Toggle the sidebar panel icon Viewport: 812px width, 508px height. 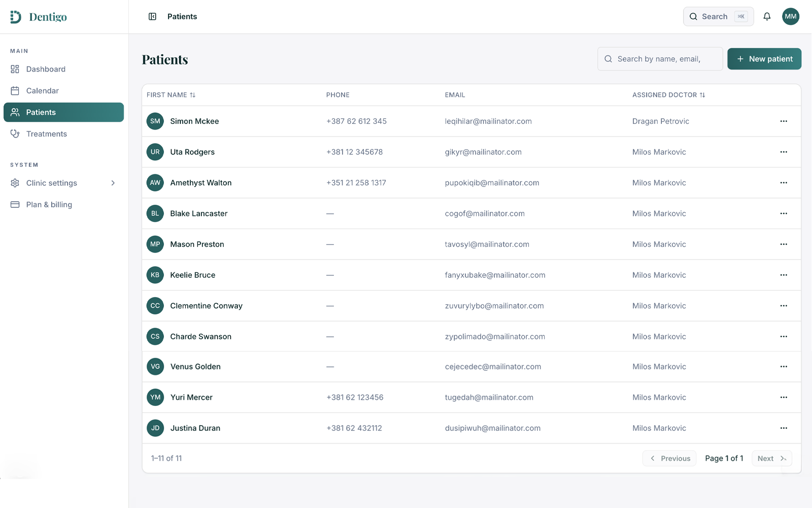pos(152,17)
